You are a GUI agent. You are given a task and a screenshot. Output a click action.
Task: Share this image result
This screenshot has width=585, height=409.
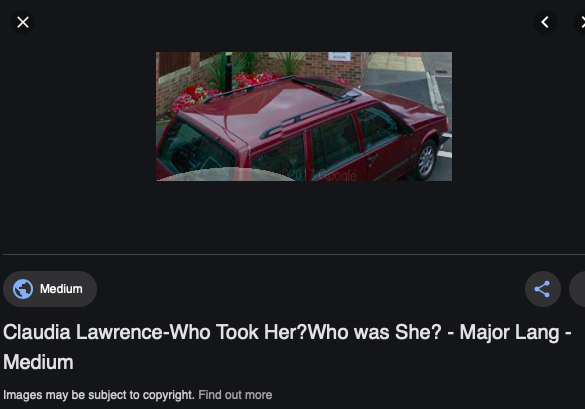click(x=542, y=289)
